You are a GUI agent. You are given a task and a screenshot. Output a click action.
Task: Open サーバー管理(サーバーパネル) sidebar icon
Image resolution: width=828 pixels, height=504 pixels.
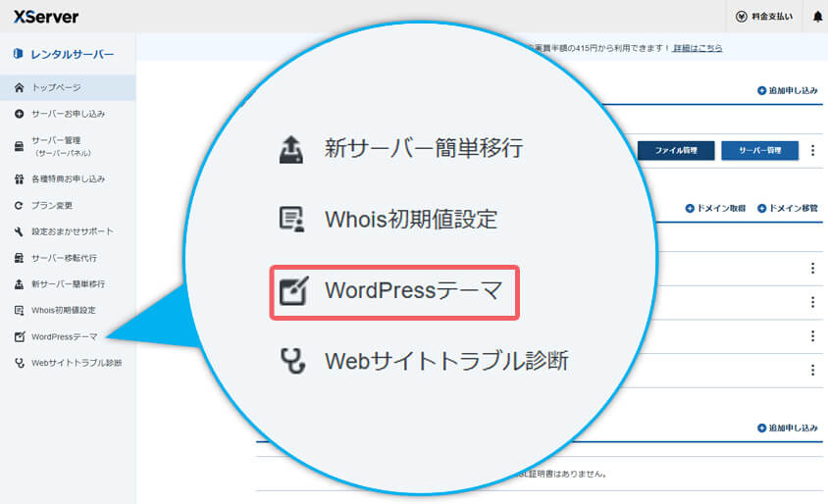tap(19, 146)
